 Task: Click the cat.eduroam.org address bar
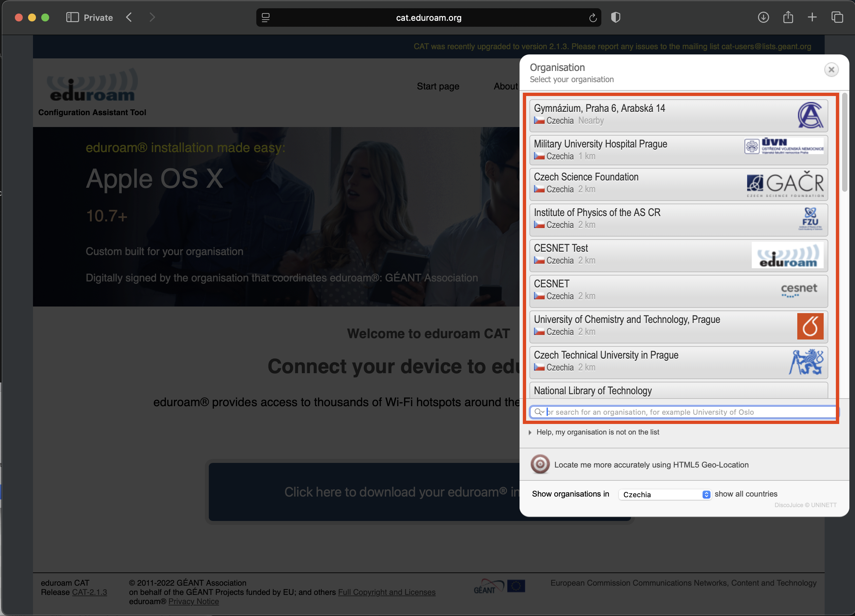[x=428, y=18]
